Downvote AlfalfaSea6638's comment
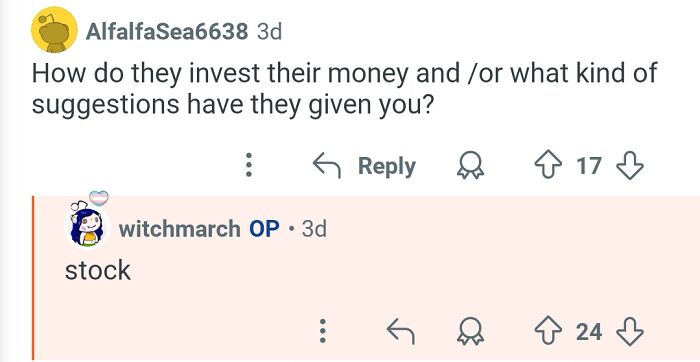Viewport: 700px width, 362px height. 629,166
